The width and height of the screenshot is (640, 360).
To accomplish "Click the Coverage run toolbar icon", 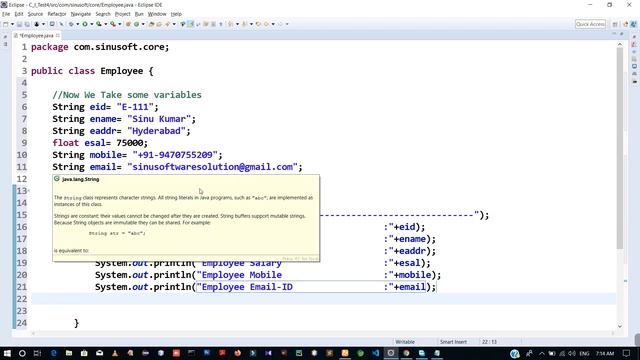I will click(x=99, y=24).
